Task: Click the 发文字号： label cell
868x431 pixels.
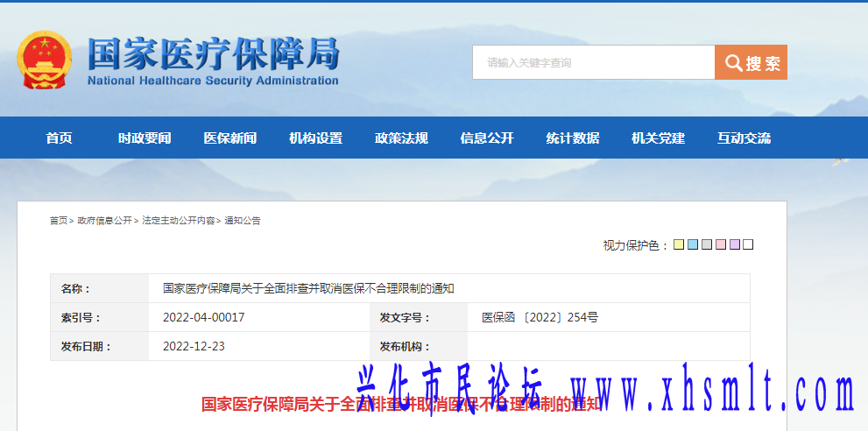Action: 419,317
